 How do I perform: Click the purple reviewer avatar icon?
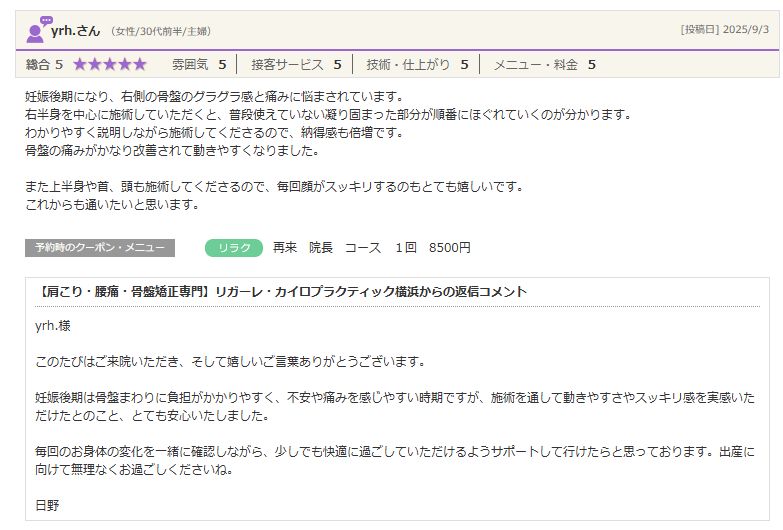pyautogui.click(x=38, y=30)
